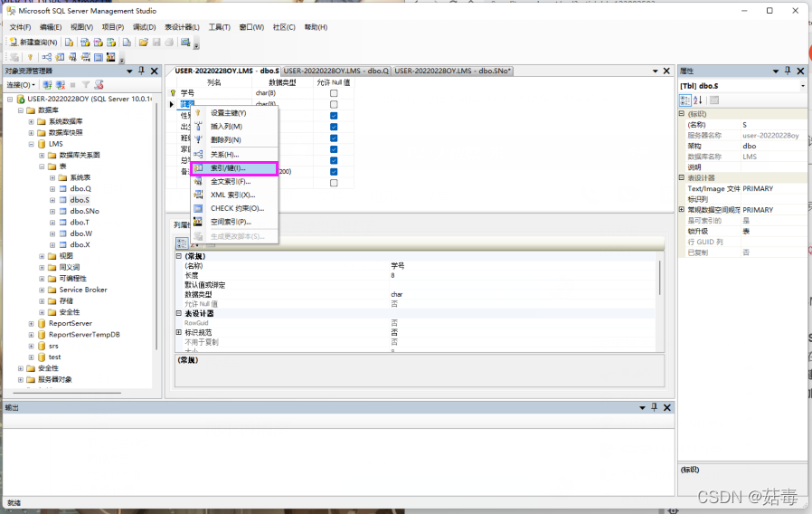
Task: Click the connect object explorer icon
Action: point(47,84)
